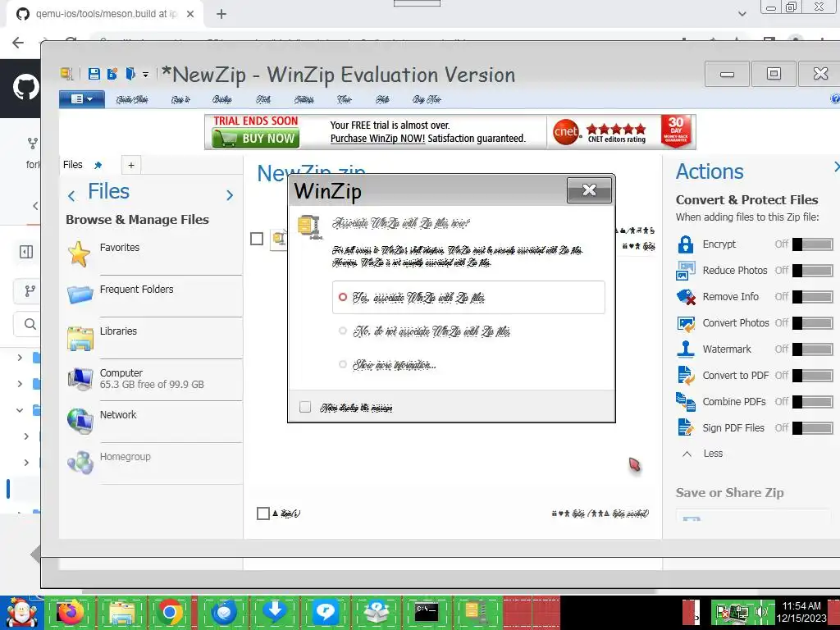
Task: Click the Convert Photos icon
Action: (x=687, y=323)
